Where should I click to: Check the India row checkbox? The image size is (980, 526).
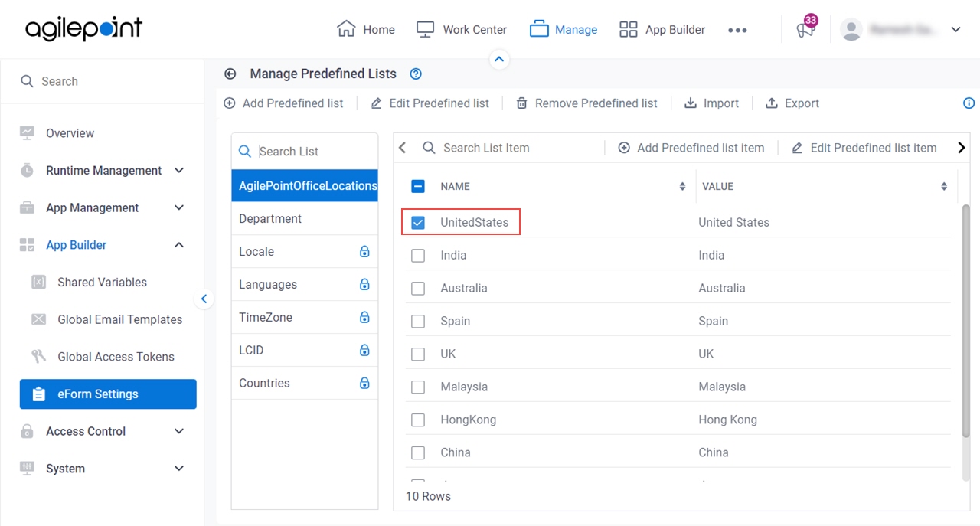click(x=418, y=255)
